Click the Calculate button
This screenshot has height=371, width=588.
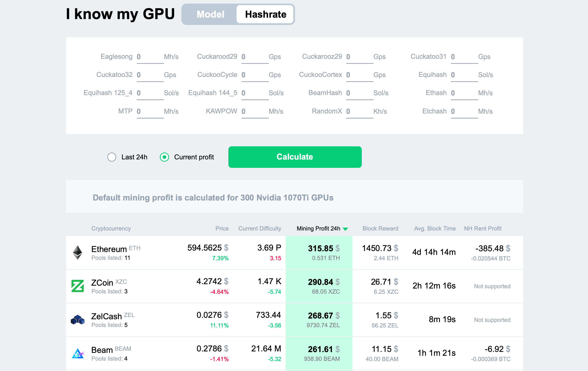(294, 157)
